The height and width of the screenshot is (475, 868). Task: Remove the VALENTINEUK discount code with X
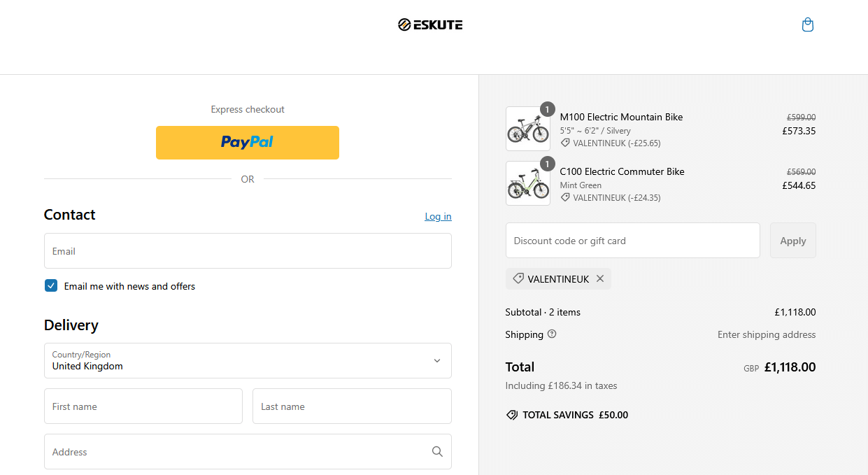(x=600, y=279)
